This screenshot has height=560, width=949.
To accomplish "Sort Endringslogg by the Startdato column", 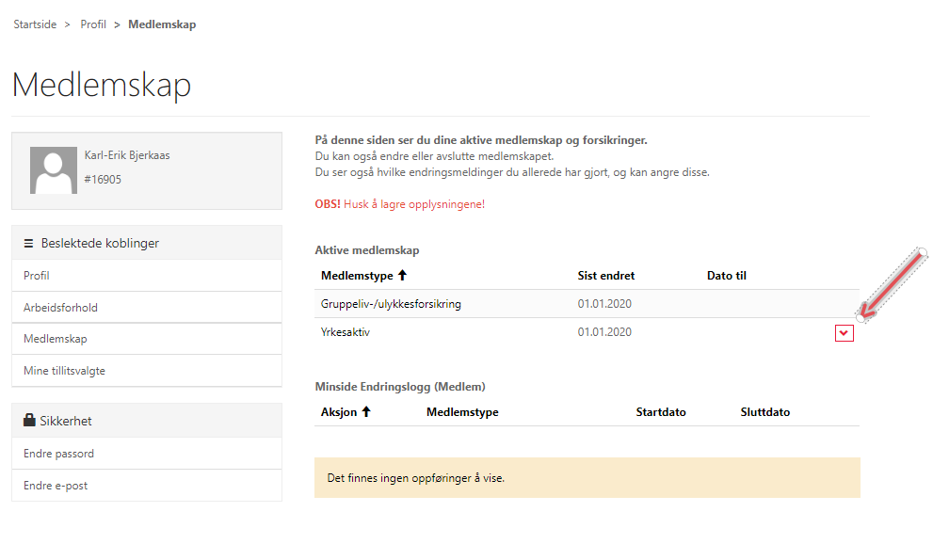I will 660,412.
